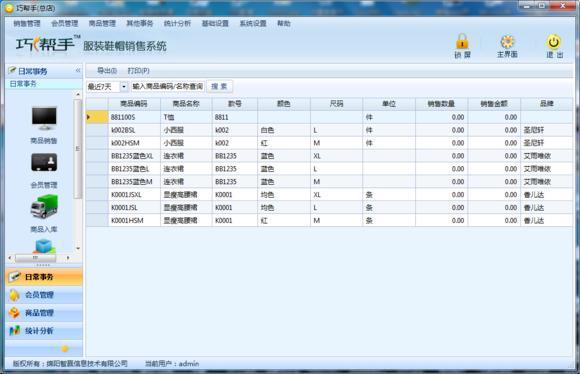
Task: Open the 统计分析 menu in menu bar
Action: click(x=177, y=23)
